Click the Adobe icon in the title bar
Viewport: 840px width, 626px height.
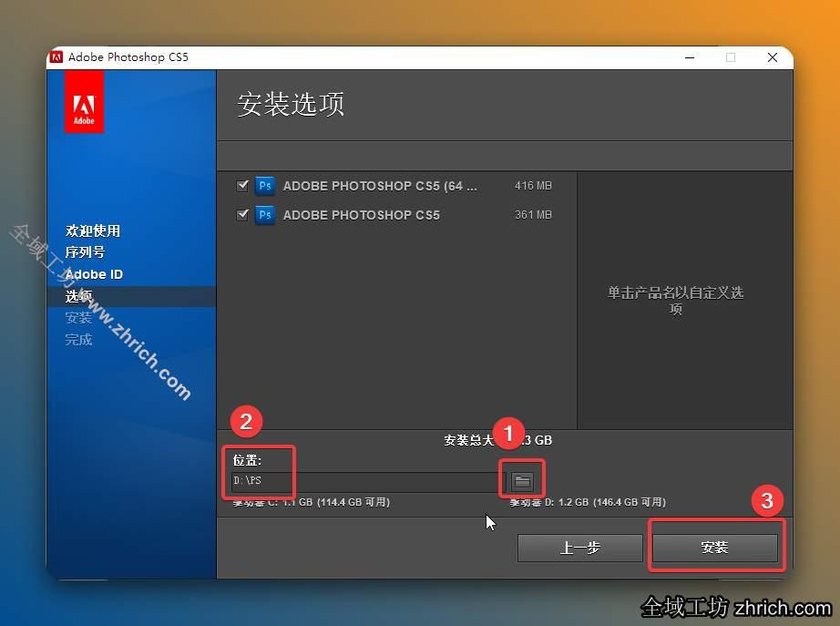coord(56,56)
